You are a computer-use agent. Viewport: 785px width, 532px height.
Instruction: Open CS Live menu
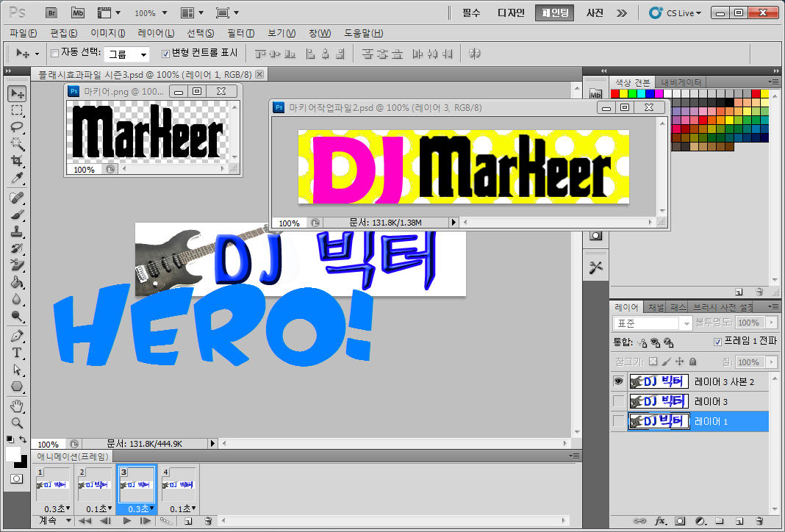pyautogui.click(x=675, y=13)
